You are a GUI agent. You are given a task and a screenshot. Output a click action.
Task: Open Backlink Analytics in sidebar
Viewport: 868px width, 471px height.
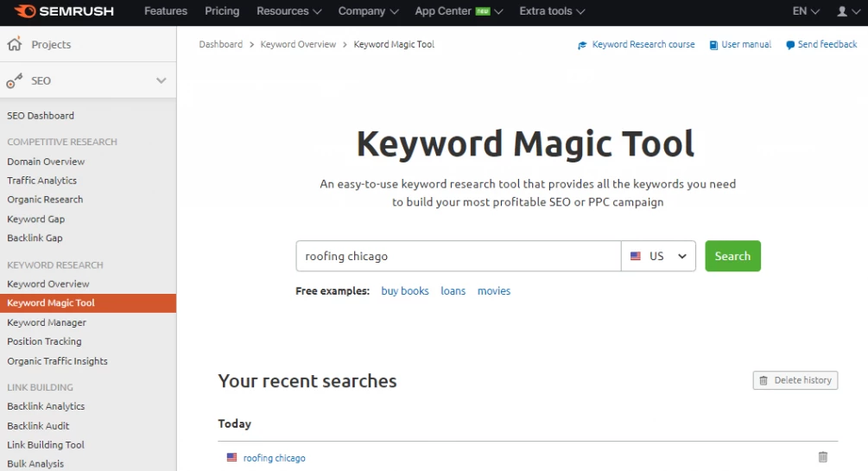[46, 406]
